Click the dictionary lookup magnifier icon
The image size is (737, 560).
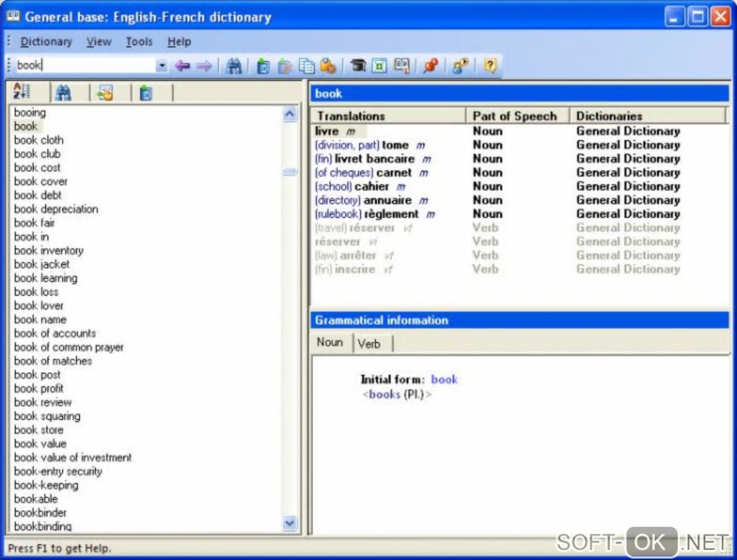(402, 66)
